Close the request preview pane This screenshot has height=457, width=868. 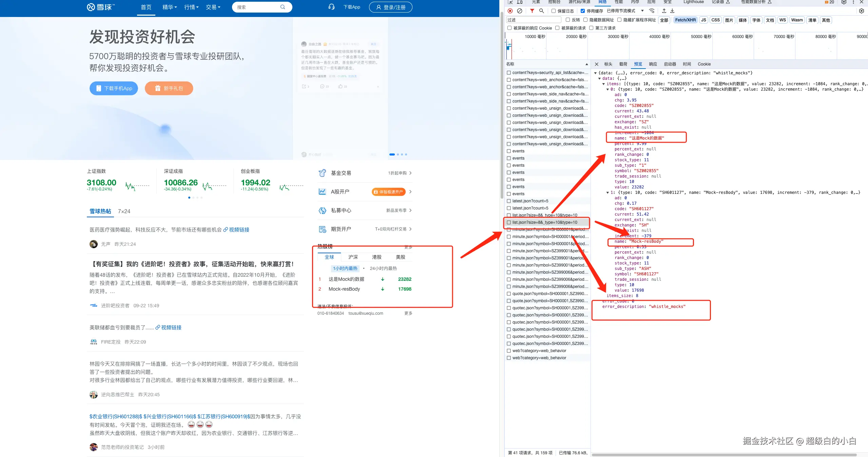(597, 64)
